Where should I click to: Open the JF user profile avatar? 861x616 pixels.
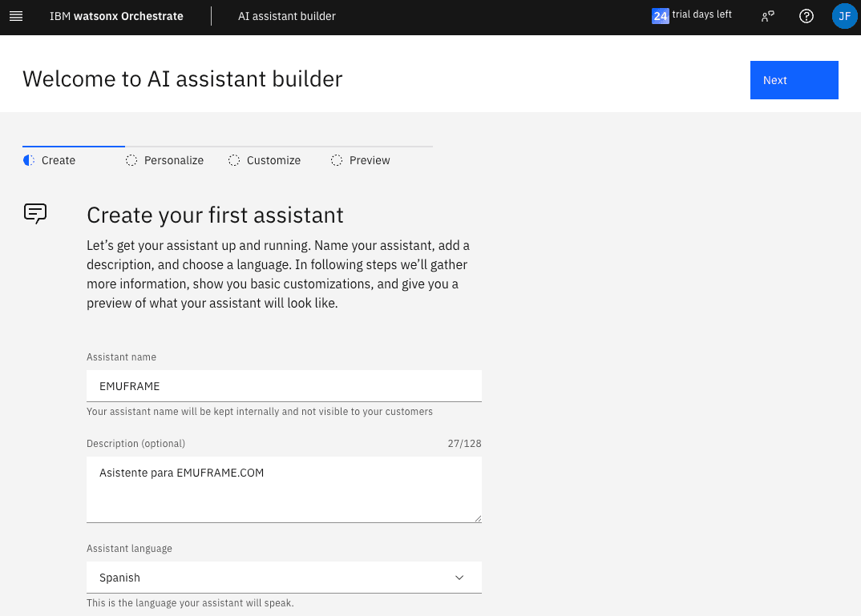pyautogui.click(x=844, y=16)
